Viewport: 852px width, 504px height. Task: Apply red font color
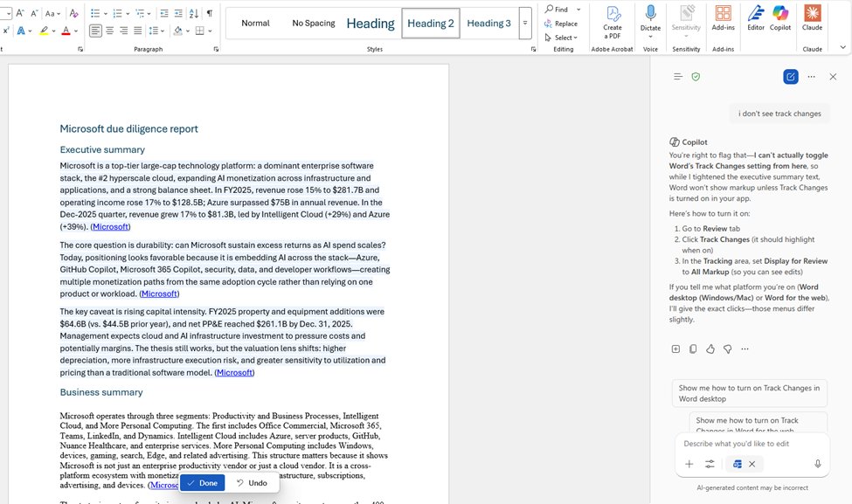pyautogui.click(x=66, y=31)
